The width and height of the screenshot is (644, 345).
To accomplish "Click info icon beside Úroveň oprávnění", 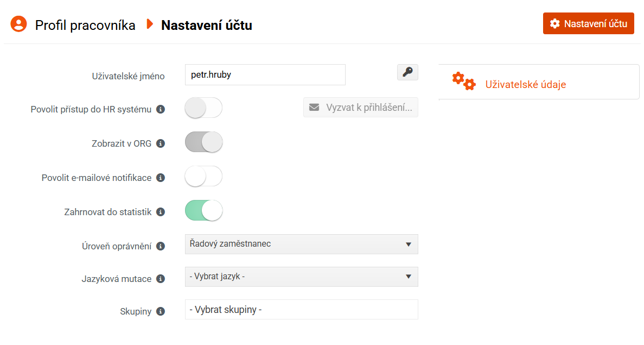I will (161, 246).
